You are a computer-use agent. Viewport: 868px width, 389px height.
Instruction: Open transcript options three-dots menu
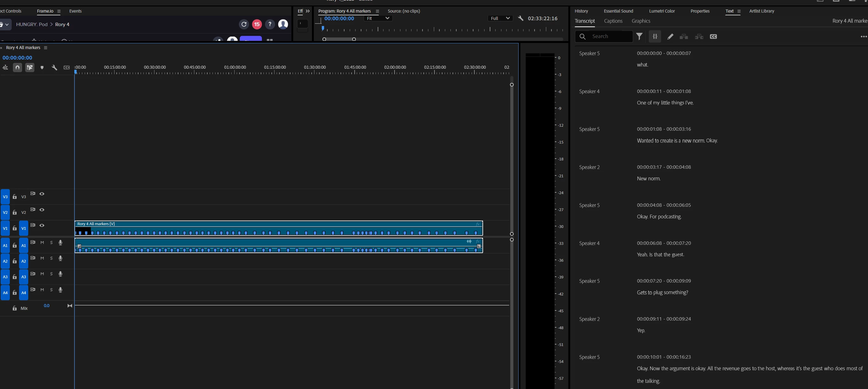864,37
